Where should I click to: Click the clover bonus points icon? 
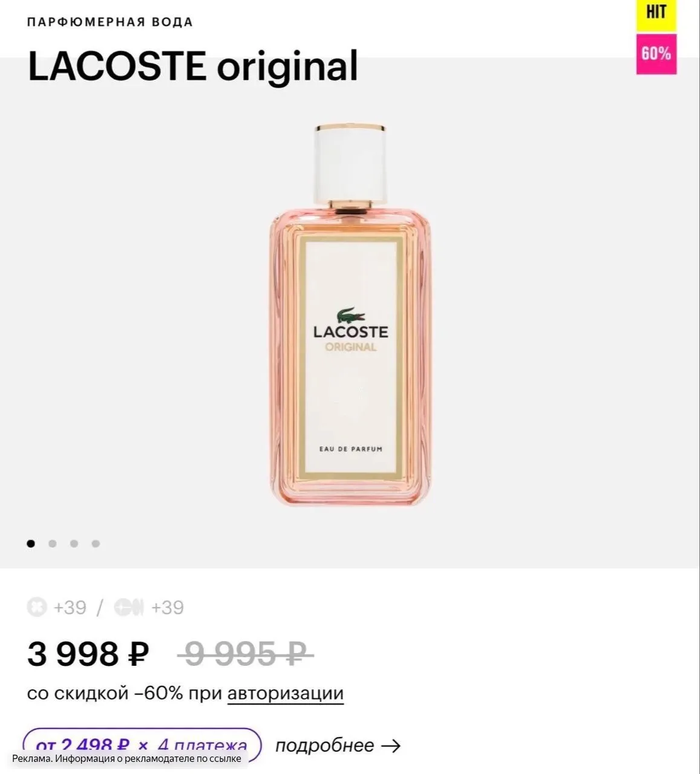(x=37, y=607)
